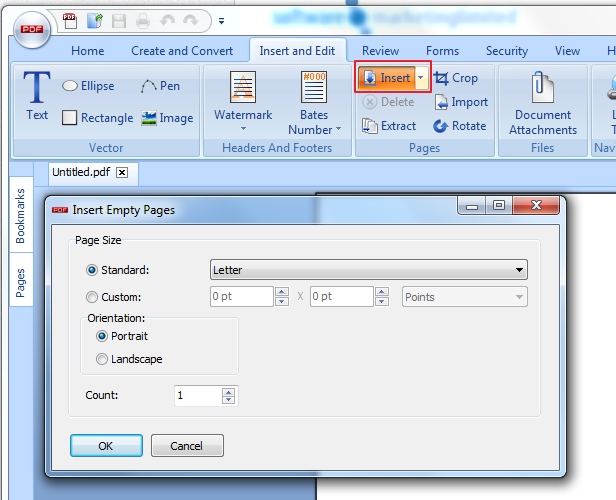Open the Create and Convert tab

[182, 51]
